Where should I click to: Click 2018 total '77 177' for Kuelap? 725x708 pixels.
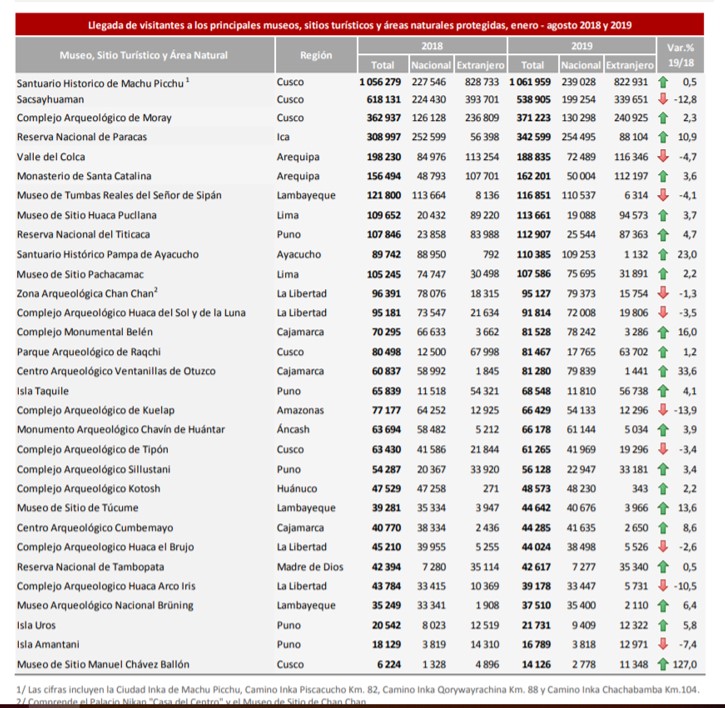[386, 410]
